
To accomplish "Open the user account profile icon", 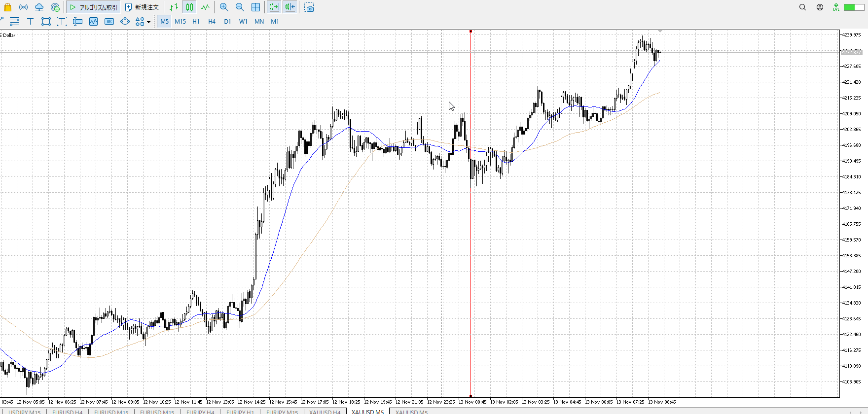I will (x=820, y=7).
